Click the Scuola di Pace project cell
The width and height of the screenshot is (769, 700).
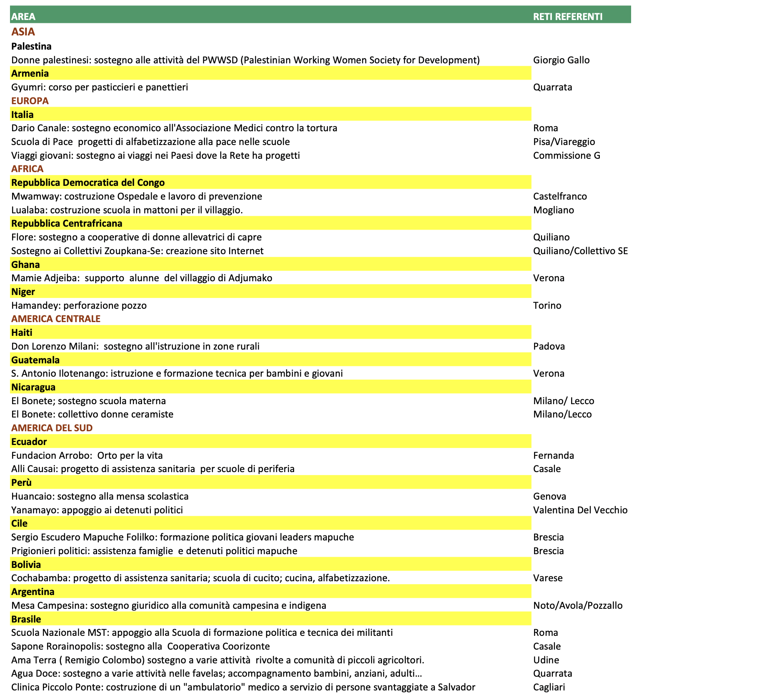click(150, 142)
